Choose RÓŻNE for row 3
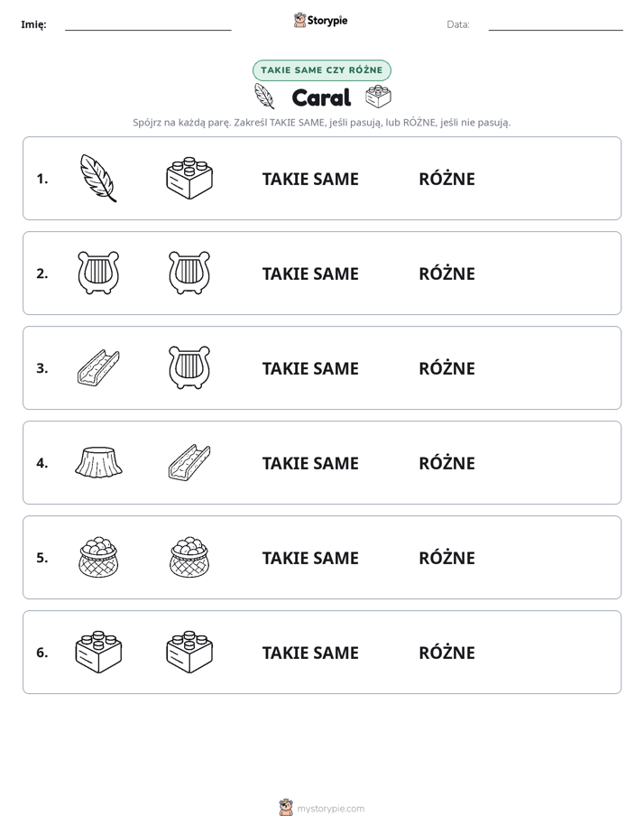 pyautogui.click(x=446, y=368)
